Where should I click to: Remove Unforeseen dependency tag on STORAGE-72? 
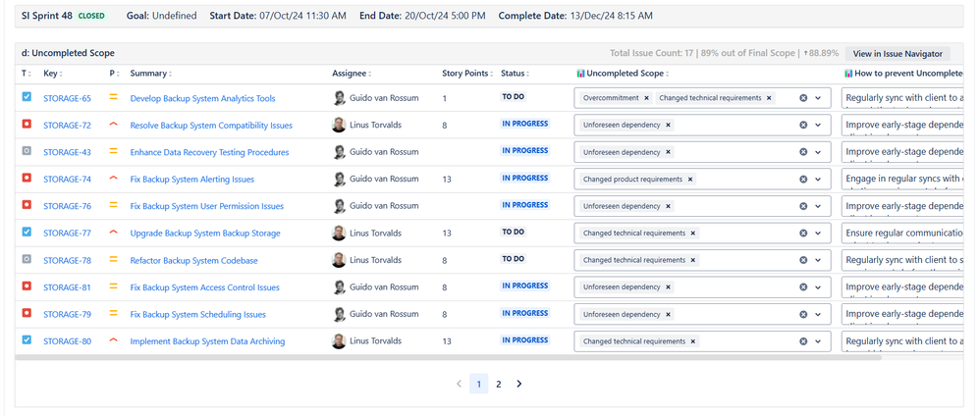point(668,125)
